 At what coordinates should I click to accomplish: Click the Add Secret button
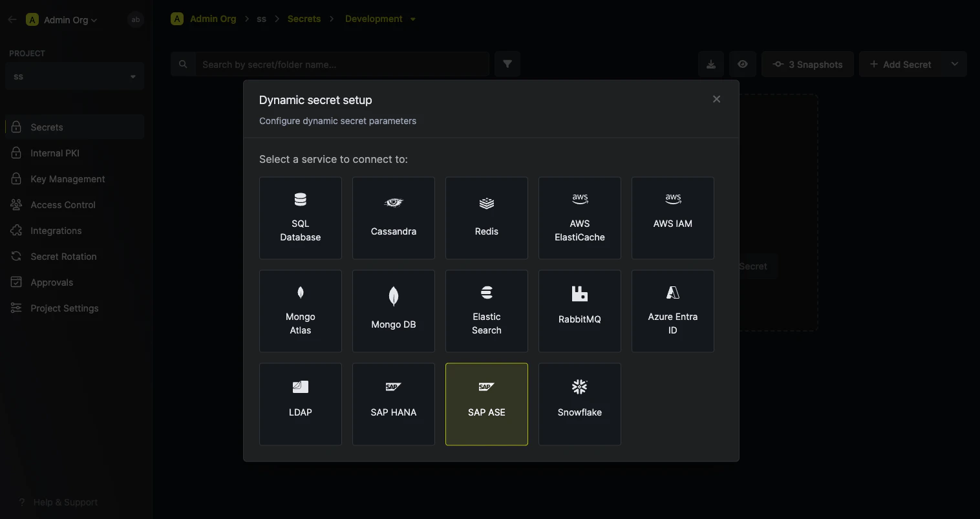coord(900,64)
